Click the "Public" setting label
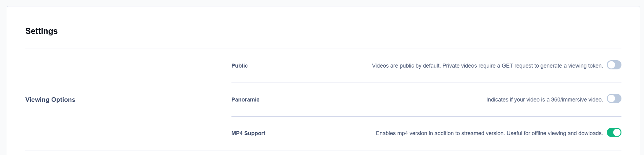 pos(239,66)
